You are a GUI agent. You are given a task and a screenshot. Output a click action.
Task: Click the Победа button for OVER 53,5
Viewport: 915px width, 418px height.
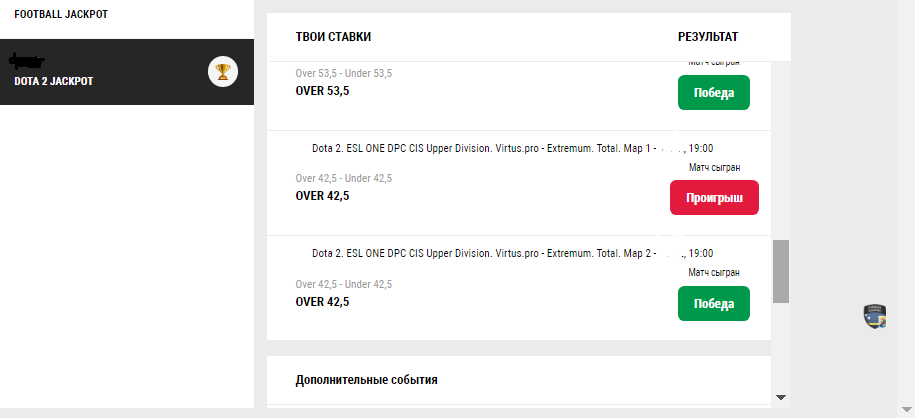713,93
